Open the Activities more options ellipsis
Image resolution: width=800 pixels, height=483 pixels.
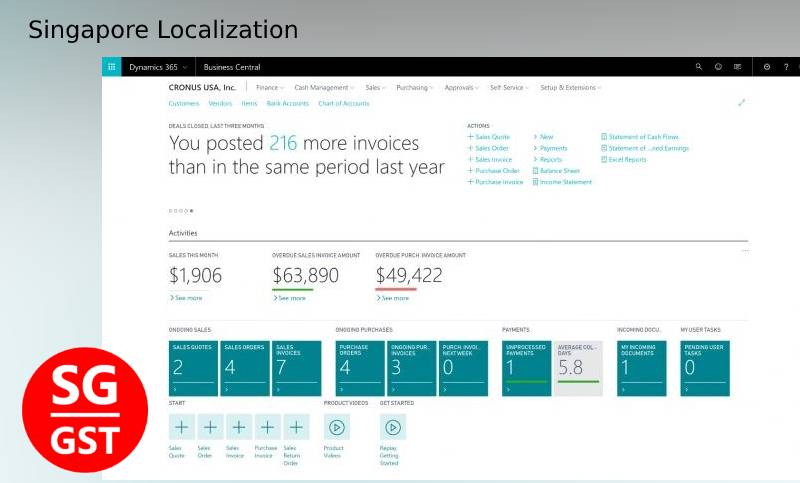(x=745, y=251)
